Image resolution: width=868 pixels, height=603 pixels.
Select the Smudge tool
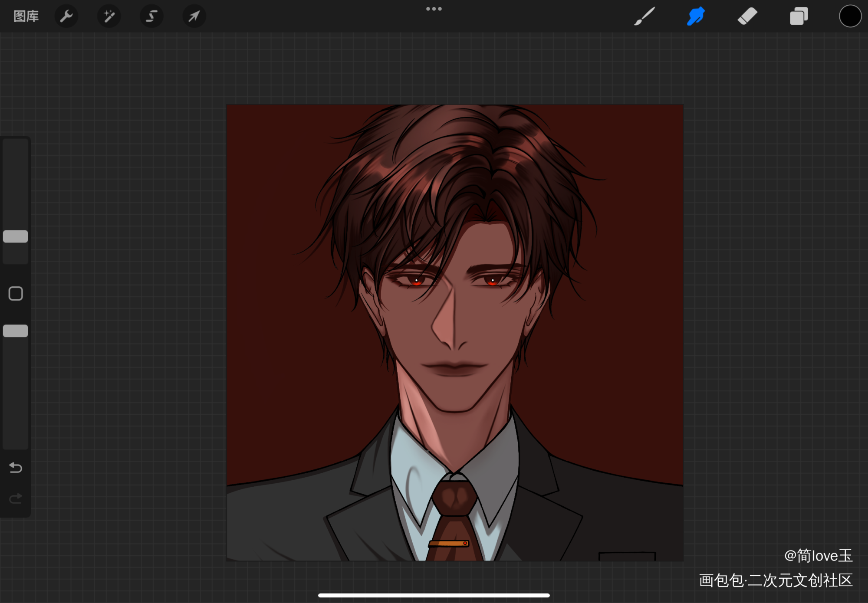pos(696,16)
